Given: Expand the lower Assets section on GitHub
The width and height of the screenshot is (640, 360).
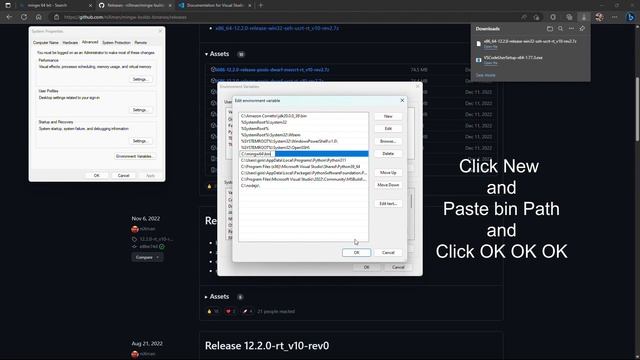Looking at the screenshot, I should (x=217, y=297).
